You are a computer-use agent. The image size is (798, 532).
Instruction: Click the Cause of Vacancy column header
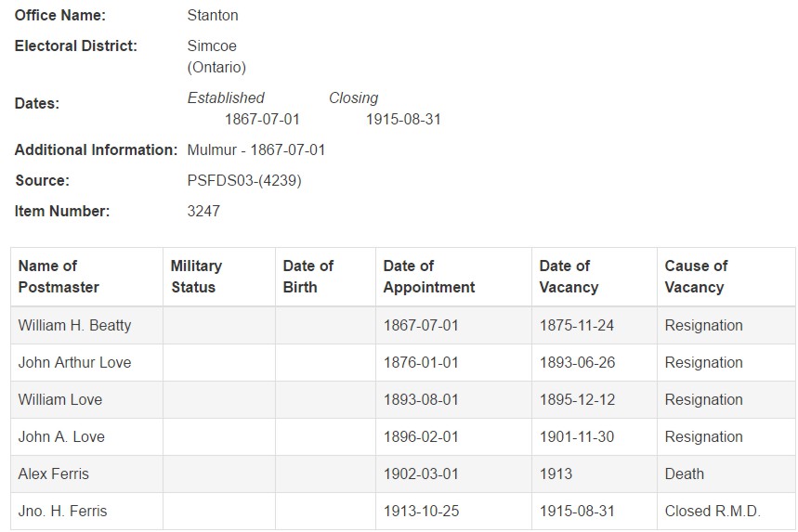point(696,277)
